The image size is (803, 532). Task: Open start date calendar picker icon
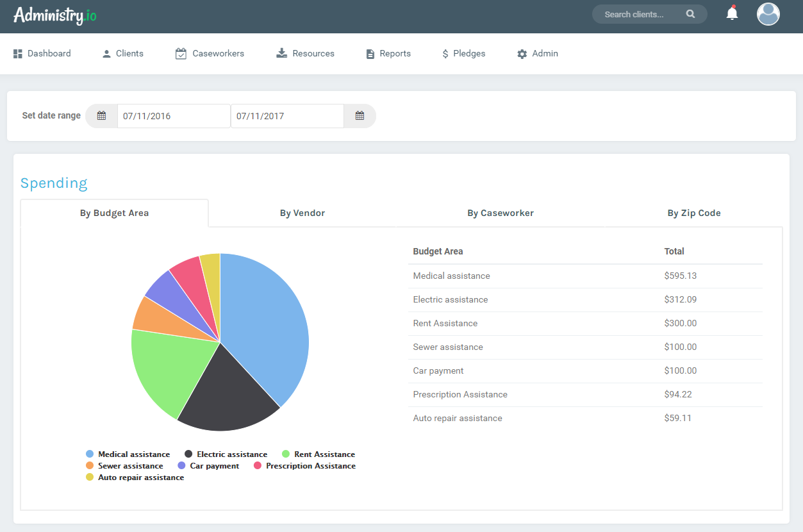pyautogui.click(x=101, y=116)
